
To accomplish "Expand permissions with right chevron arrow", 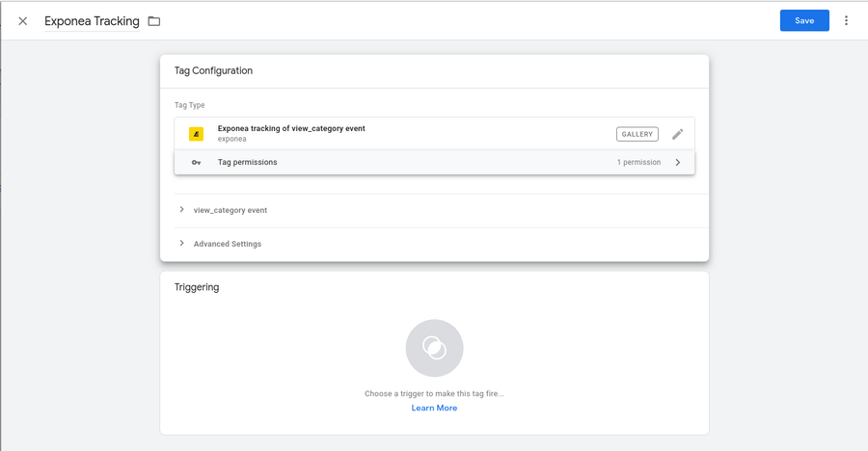I will [678, 163].
